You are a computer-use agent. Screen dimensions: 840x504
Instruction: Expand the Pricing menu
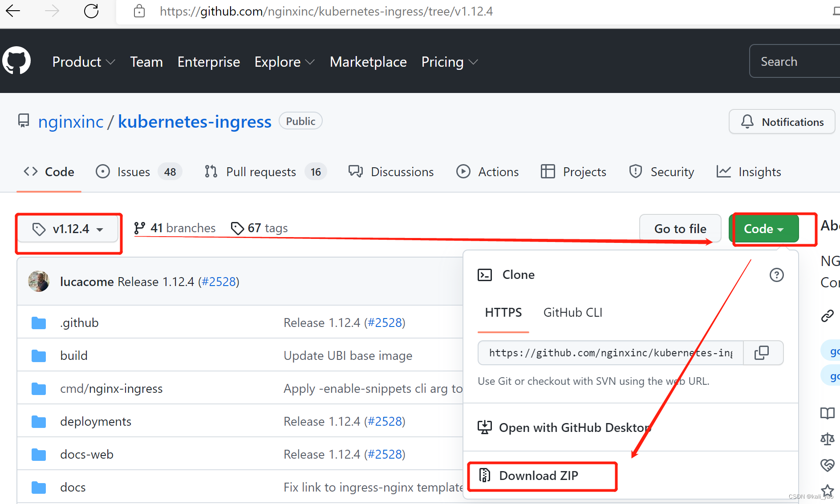pyautogui.click(x=450, y=62)
